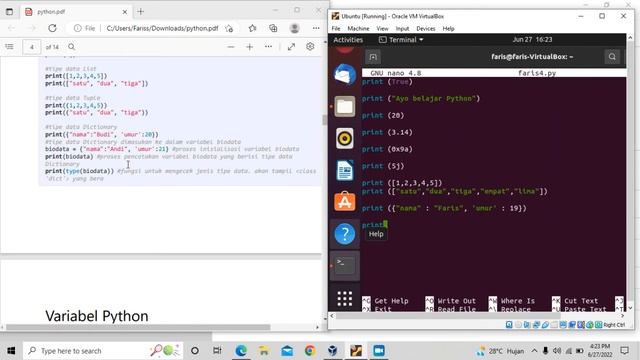Click the terminal search icon

[x=612, y=57]
